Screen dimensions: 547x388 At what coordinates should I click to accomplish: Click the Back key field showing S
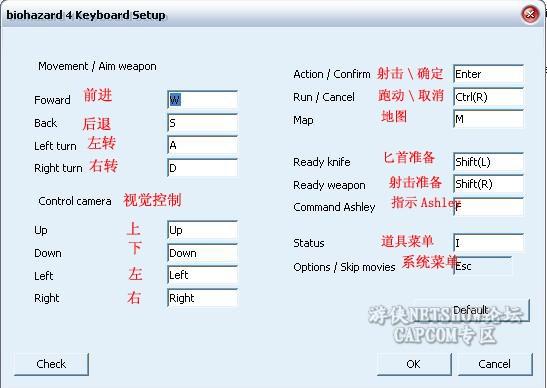pos(202,123)
